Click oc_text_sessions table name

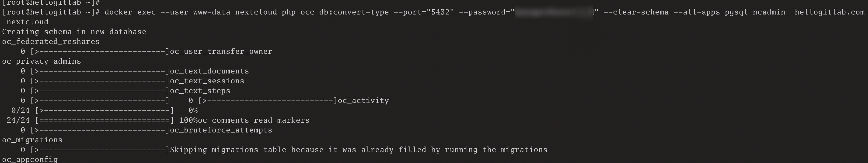(x=207, y=81)
